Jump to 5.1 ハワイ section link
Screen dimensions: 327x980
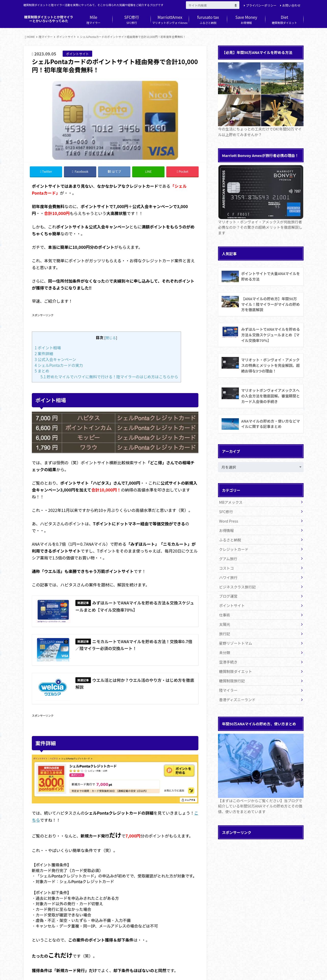[109, 377]
